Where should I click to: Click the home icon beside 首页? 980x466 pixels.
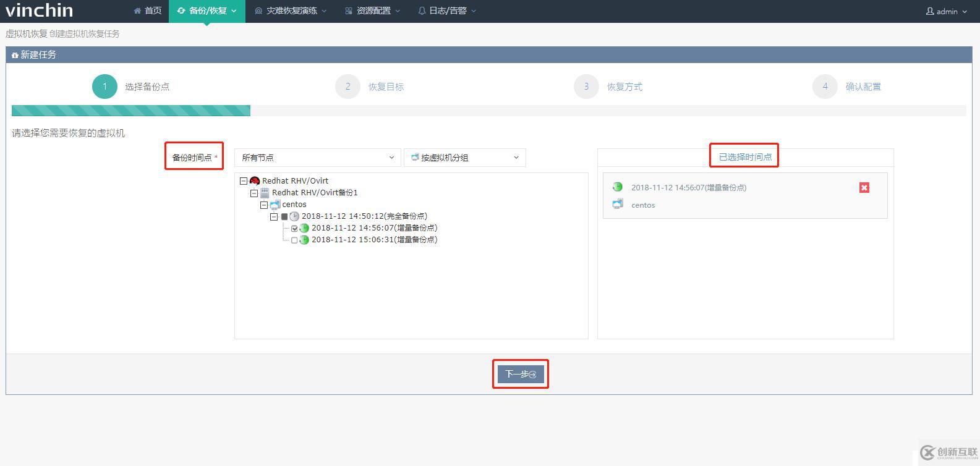click(x=137, y=11)
